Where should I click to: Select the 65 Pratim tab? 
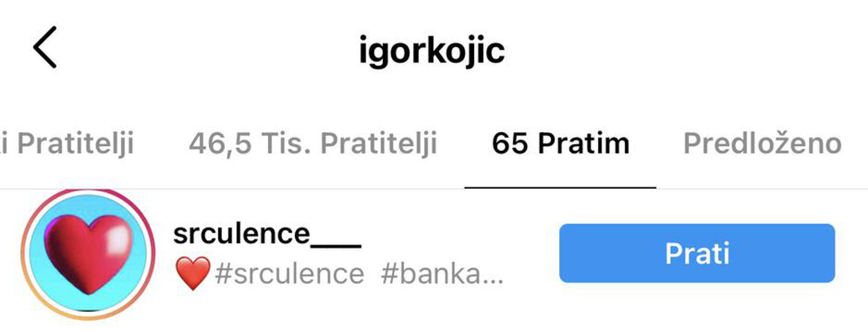point(560,144)
